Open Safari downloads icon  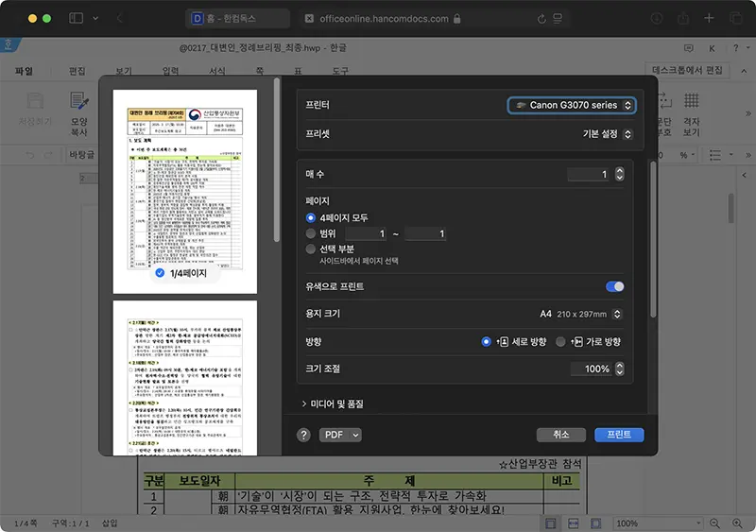tap(656, 18)
